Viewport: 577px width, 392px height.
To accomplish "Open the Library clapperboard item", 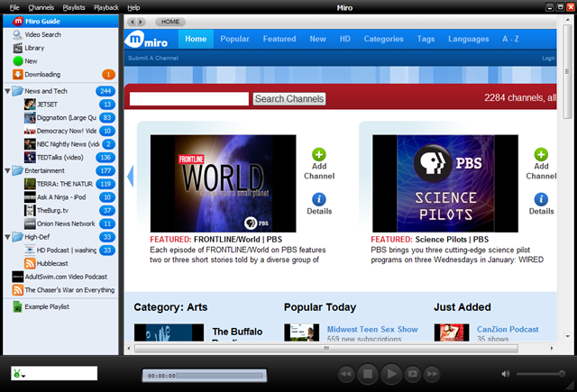I will [60, 48].
